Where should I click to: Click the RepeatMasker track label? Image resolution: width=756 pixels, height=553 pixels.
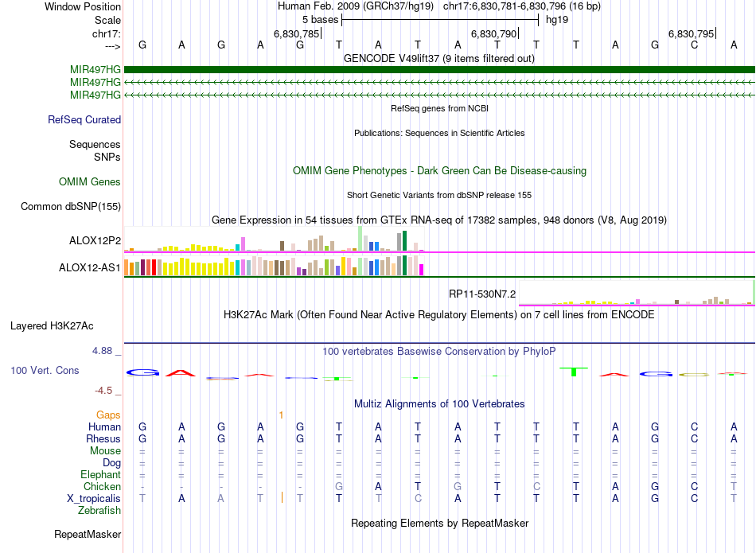coord(88,534)
